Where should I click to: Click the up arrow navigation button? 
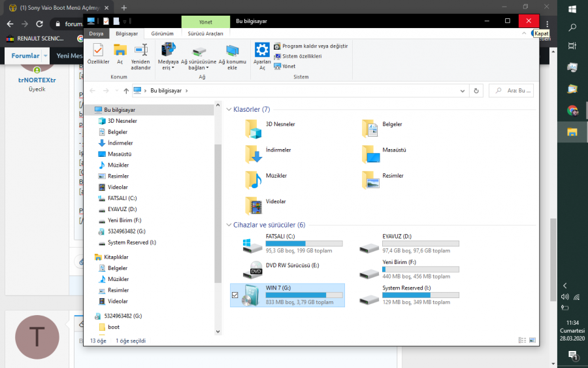(x=125, y=91)
